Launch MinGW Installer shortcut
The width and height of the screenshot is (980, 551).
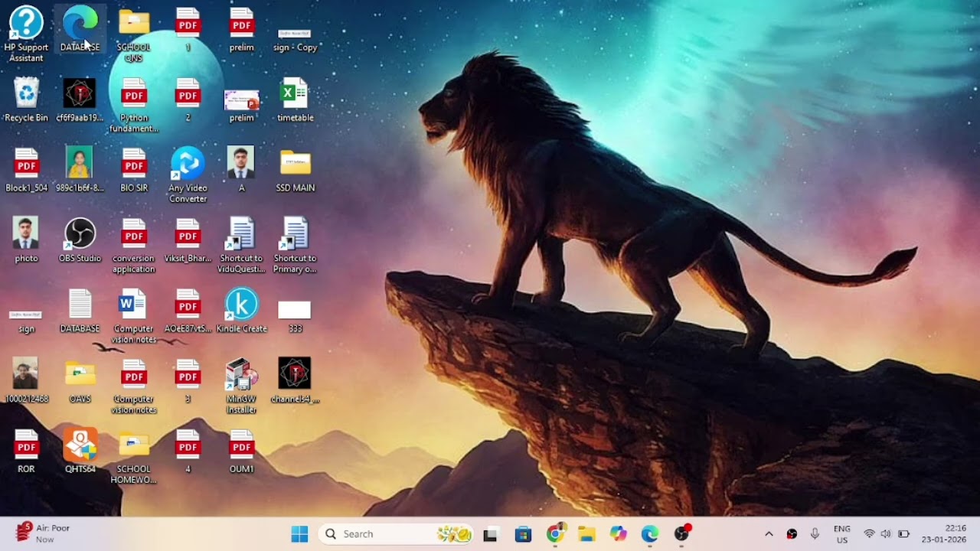click(x=241, y=386)
